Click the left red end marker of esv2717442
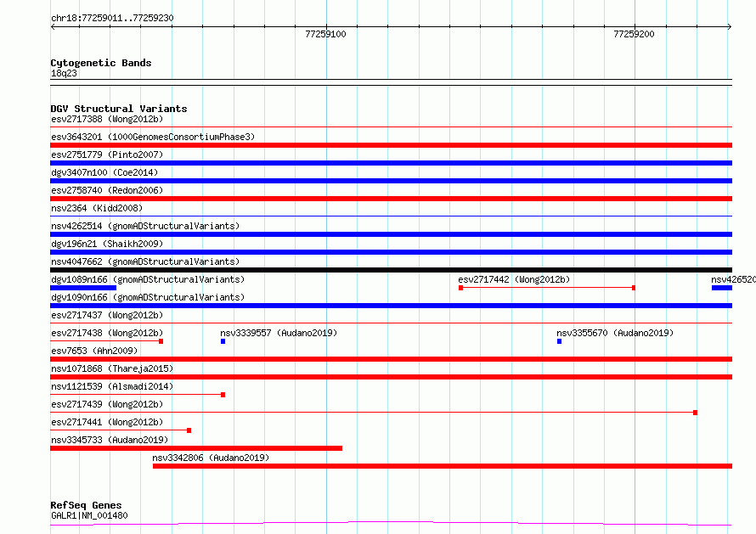The image size is (756, 534). pyautogui.click(x=461, y=288)
